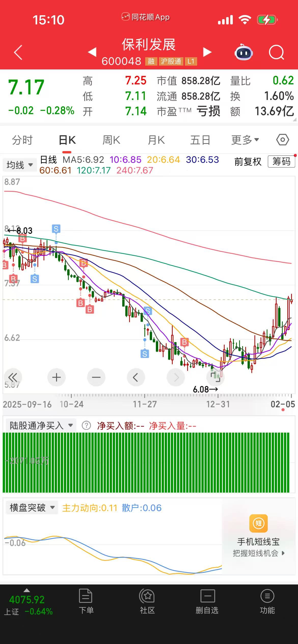Tap 删自选 to remove from watchlist
The width and height of the screenshot is (298, 644).
[207, 602]
